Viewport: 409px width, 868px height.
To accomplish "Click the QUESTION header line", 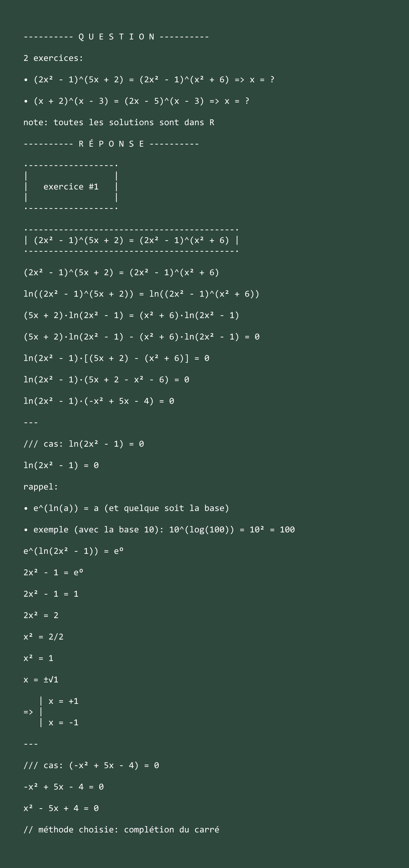I will tap(116, 37).
